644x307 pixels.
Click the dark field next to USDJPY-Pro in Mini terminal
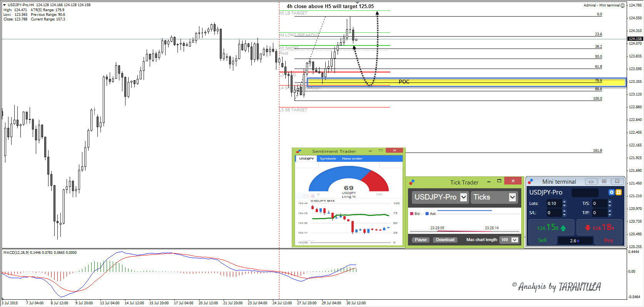(585, 193)
